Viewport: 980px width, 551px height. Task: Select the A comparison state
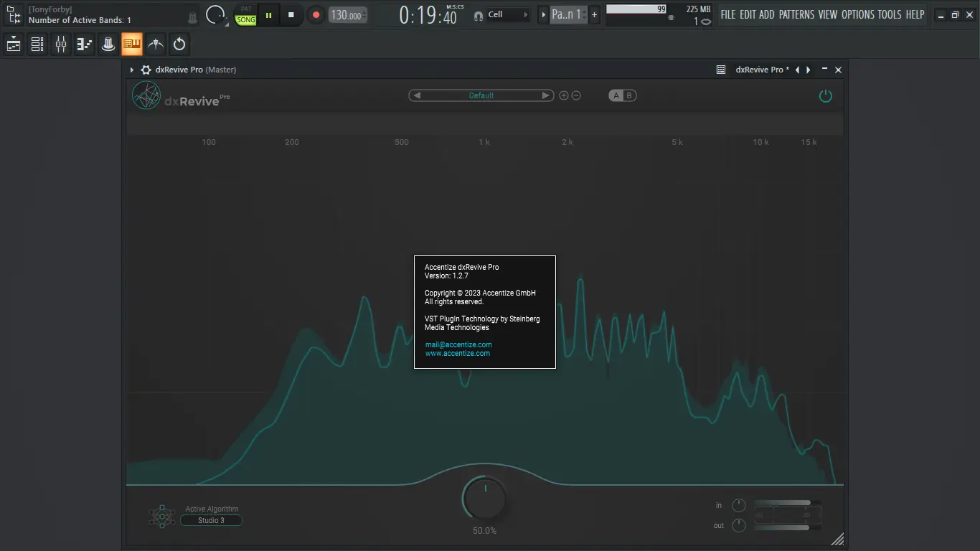tap(616, 95)
